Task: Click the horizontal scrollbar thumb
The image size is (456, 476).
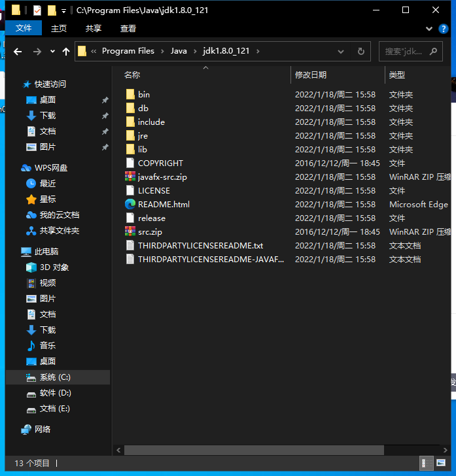Action: [x=254, y=450]
